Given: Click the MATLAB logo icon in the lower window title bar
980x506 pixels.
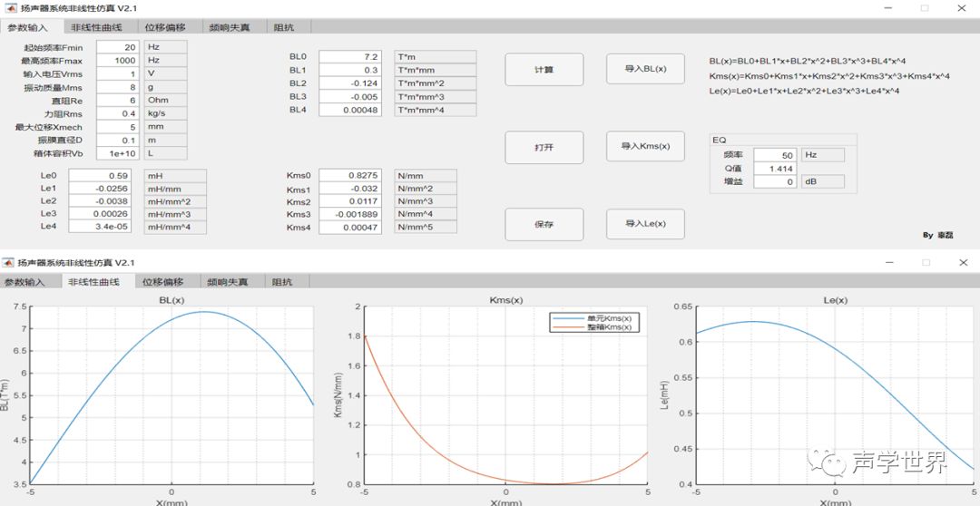Looking at the screenshot, I should pos(10,263).
